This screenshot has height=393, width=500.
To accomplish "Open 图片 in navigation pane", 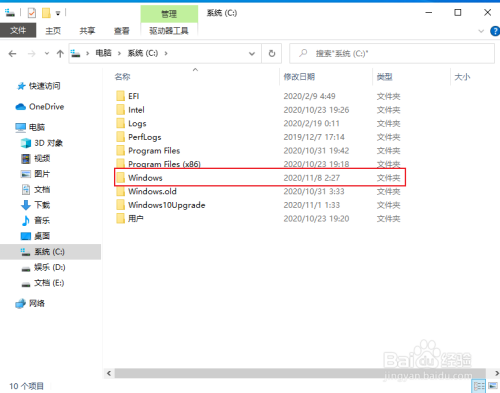I will click(x=42, y=174).
